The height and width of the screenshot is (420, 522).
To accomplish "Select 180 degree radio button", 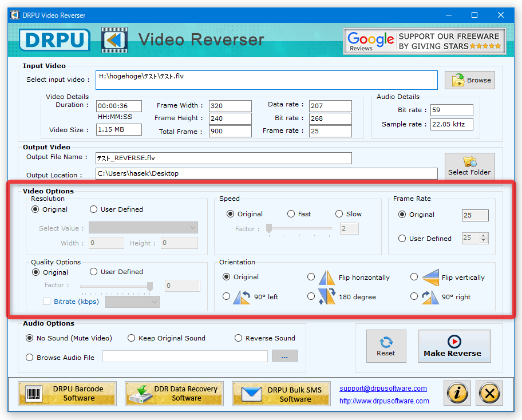I will (x=311, y=296).
